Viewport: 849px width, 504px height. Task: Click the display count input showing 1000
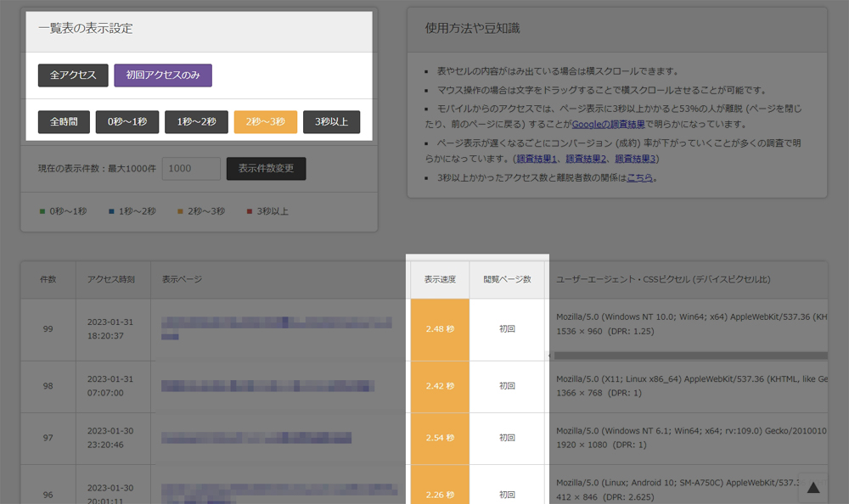tap(191, 168)
